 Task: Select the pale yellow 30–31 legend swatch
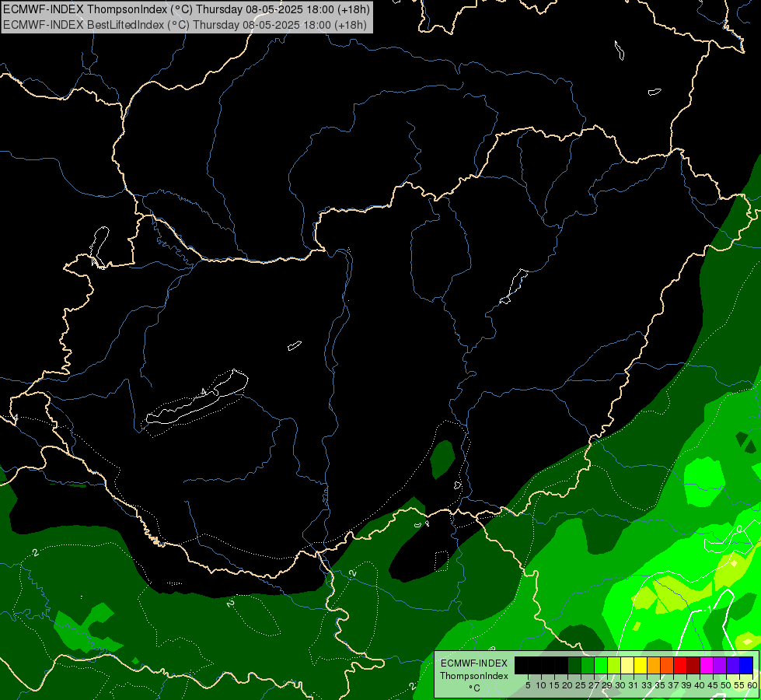627,665
